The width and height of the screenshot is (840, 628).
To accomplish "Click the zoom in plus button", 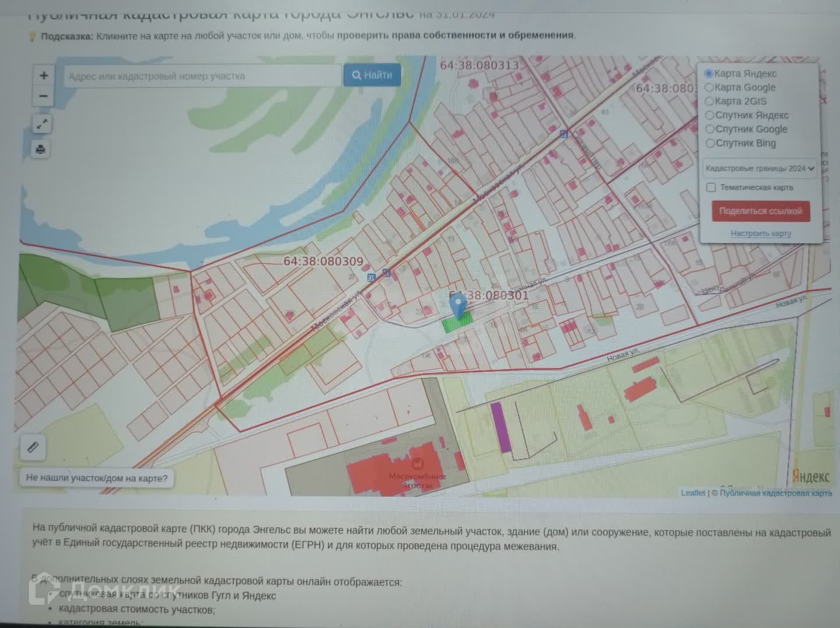I will point(43,76).
